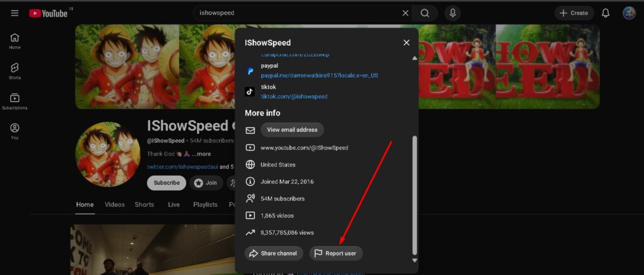644x275 pixels.
Task: Expand description with ...more
Action: point(201,154)
